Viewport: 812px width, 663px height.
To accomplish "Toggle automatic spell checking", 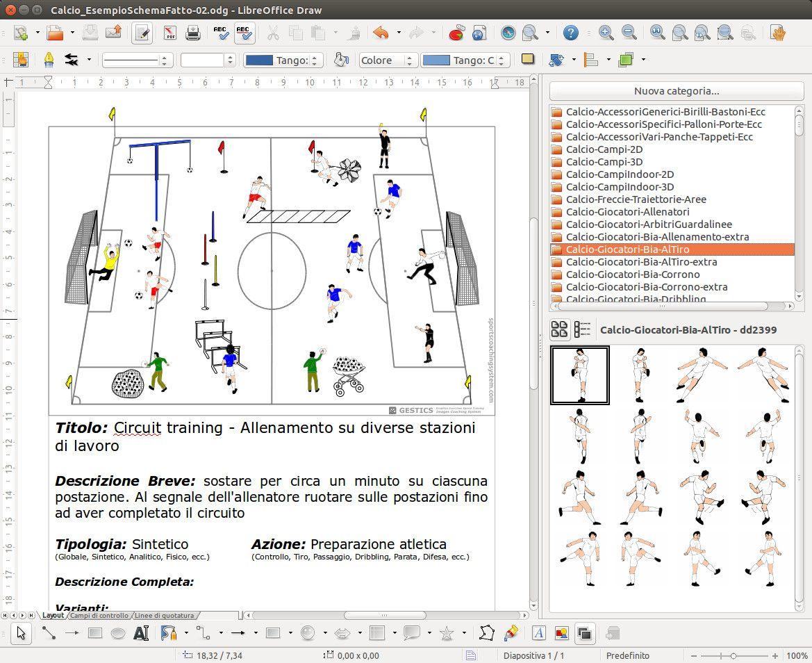I will pos(245,33).
